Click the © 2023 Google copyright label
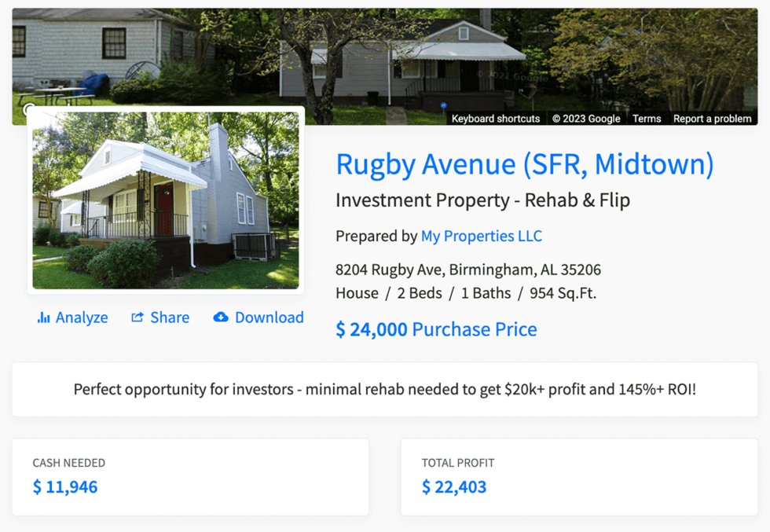 [x=585, y=119]
